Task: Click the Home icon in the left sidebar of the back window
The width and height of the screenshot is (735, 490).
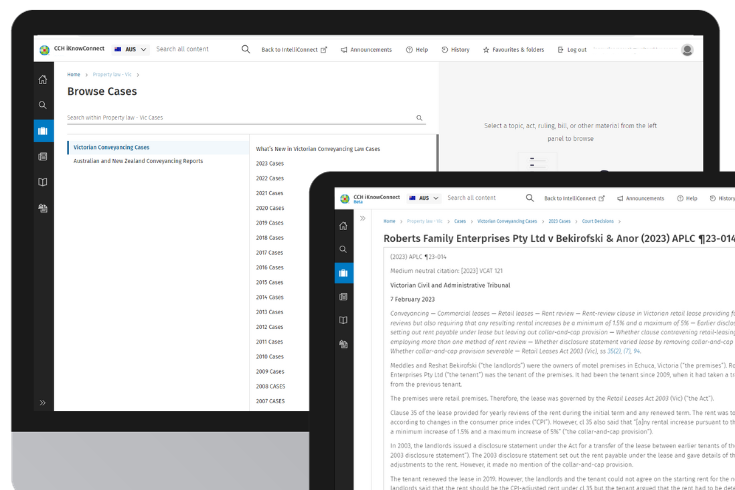Action: pos(42,80)
